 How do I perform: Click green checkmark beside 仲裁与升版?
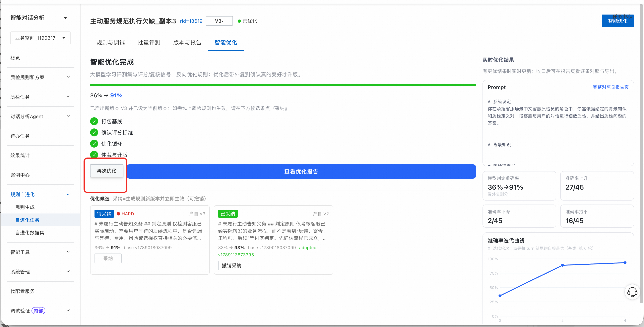(94, 155)
